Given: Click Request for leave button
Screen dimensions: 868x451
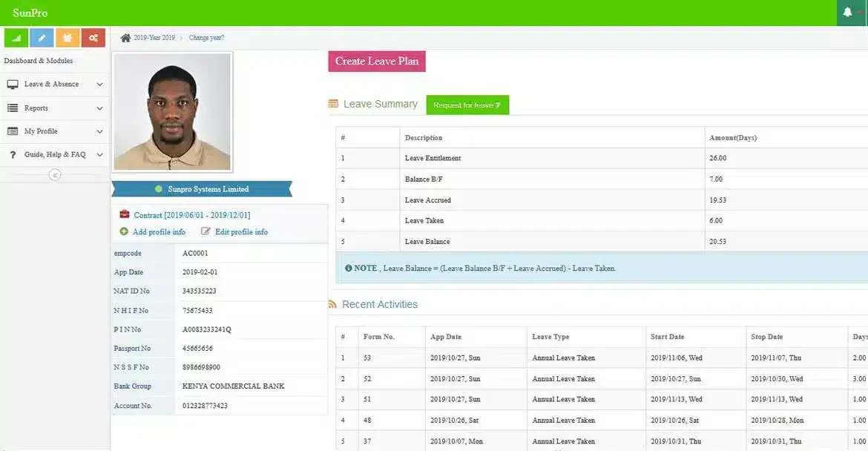Looking at the screenshot, I should (467, 105).
